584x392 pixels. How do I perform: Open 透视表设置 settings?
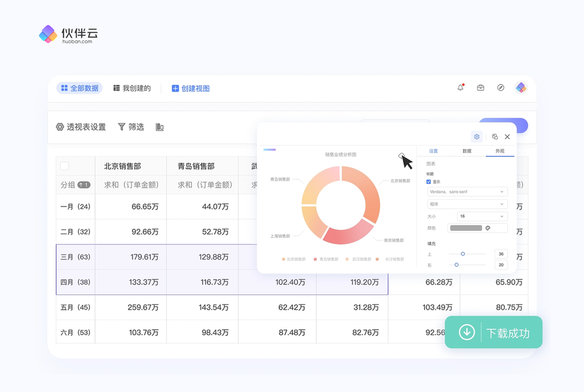click(x=81, y=127)
